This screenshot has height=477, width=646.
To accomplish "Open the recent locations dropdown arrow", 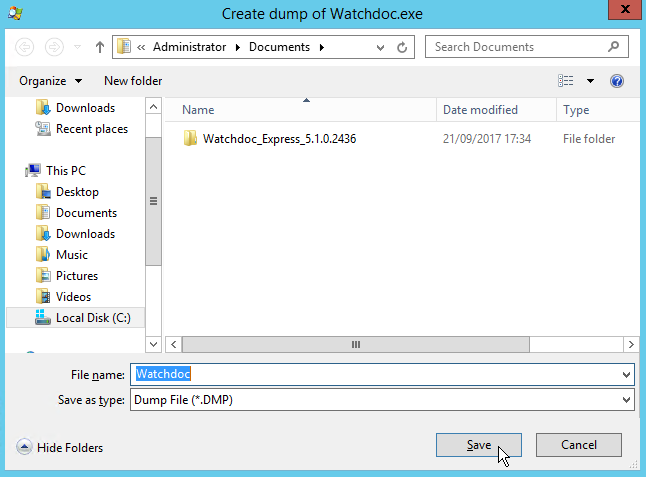I will [77, 47].
